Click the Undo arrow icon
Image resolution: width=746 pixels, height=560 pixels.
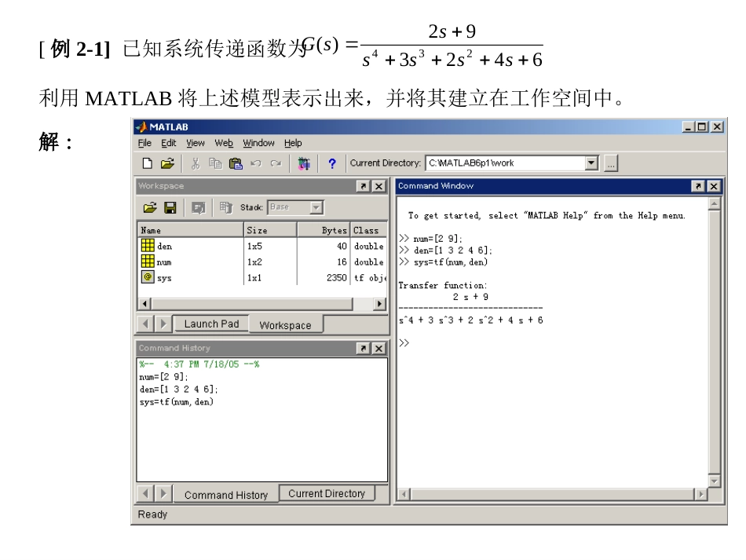[256, 163]
